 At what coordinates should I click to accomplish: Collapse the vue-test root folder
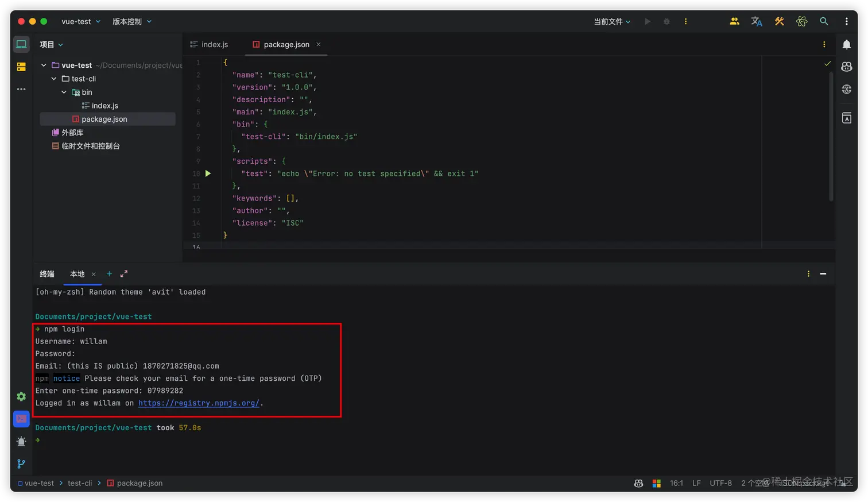click(44, 65)
